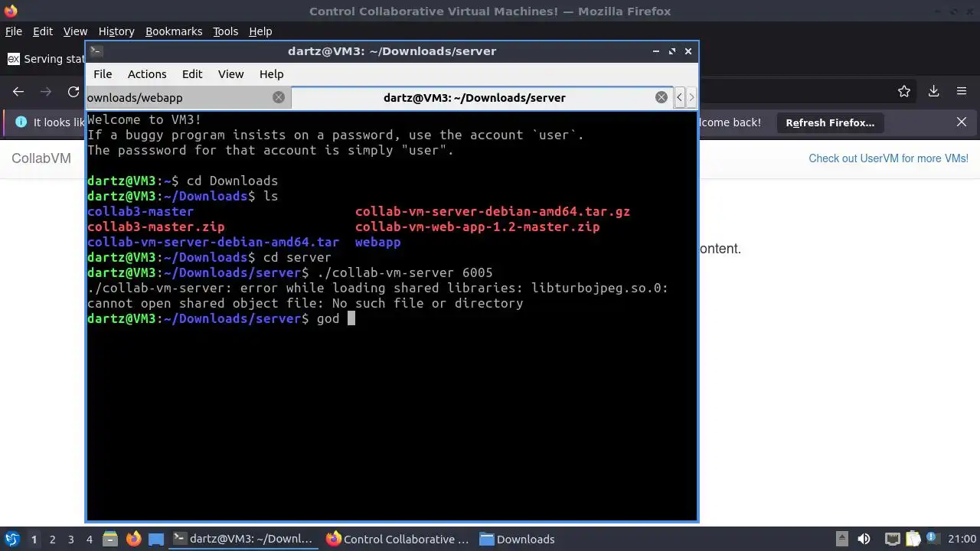
Task: Click collab3-master directory name in terminal
Action: tap(140, 211)
